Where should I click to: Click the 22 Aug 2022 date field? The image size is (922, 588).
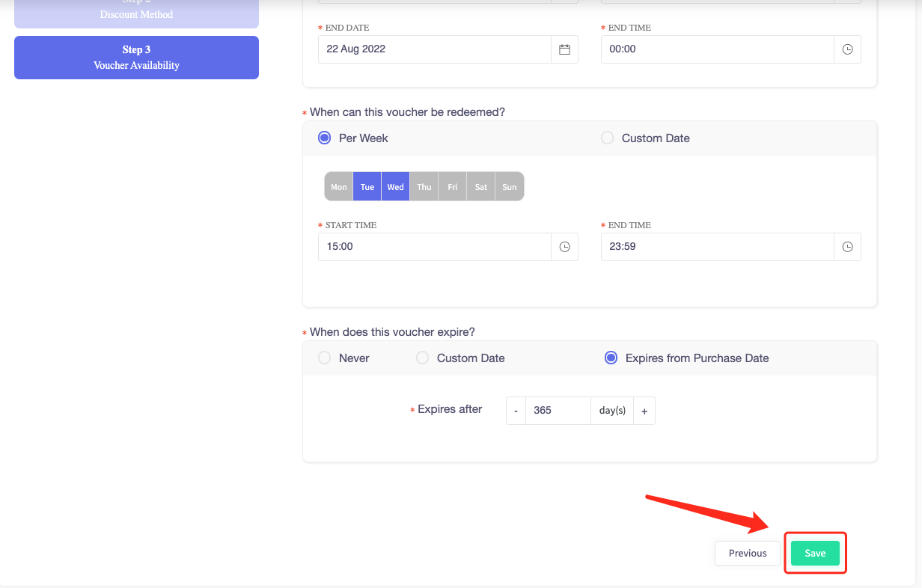point(435,49)
